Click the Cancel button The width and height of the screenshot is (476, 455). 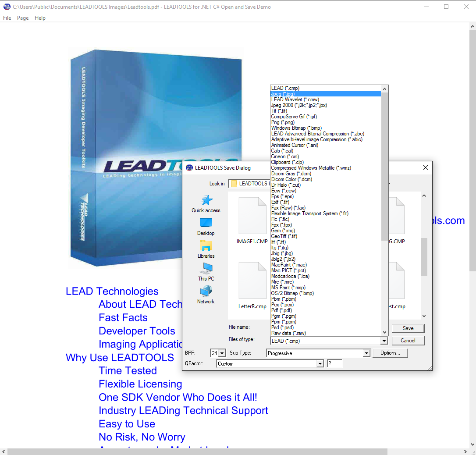coord(408,341)
